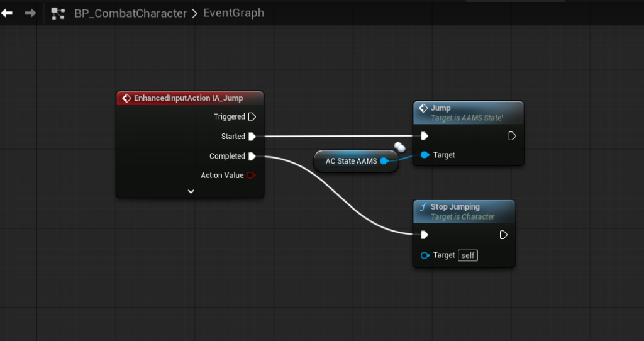Viewport: 644px width, 341px height.
Task: Click Stop Jumping output execution pin
Action: tap(504, 235)
